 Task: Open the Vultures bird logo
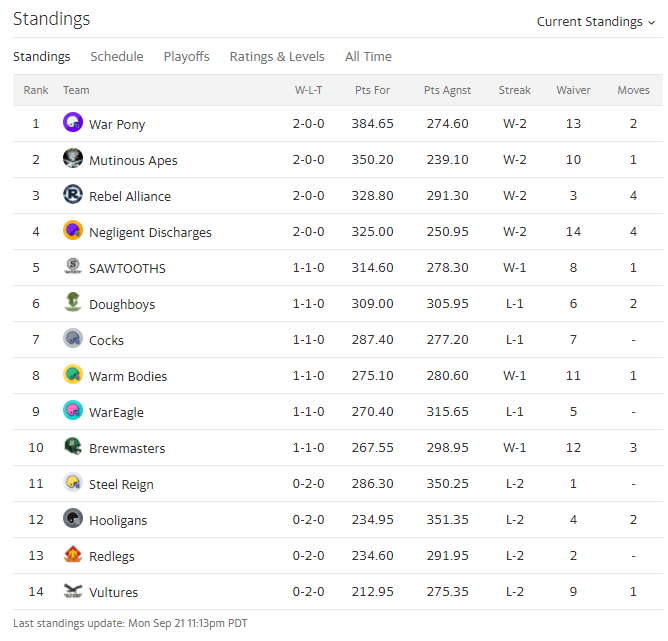click(x=73, y=590)
